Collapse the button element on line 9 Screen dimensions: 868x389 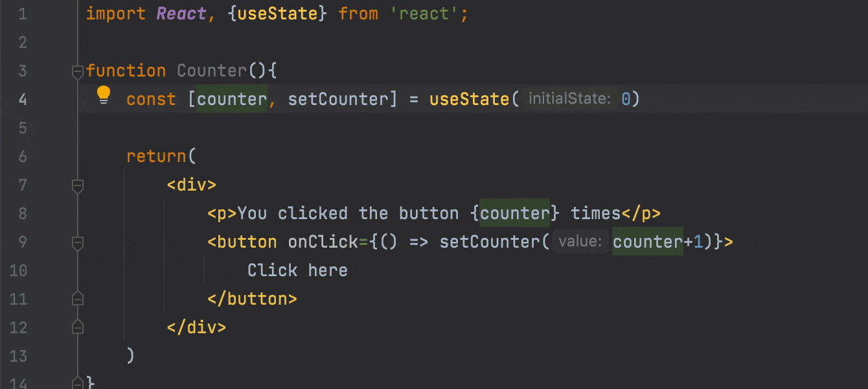coord(78,244)
